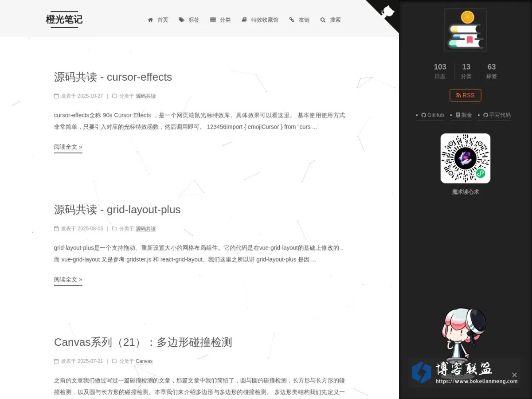Click the blue lightning 博客联盟 logo
The width and height of the screenshot is (532, 399).
pyautogui.click(x=421, y=372)
